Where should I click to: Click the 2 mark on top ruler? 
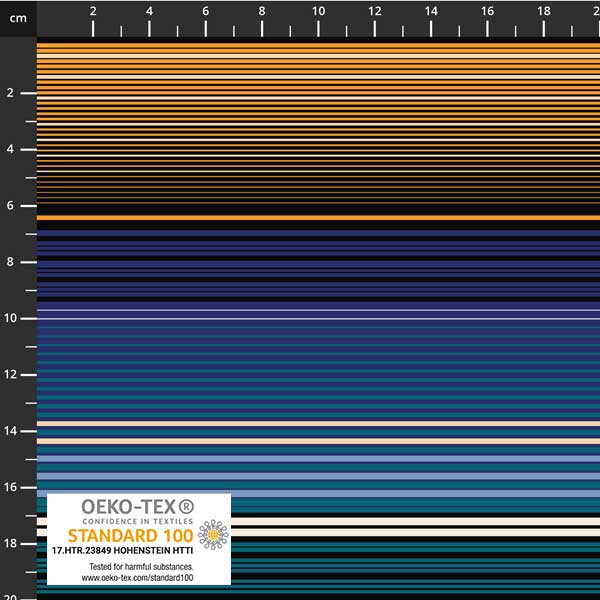[93, 11]
